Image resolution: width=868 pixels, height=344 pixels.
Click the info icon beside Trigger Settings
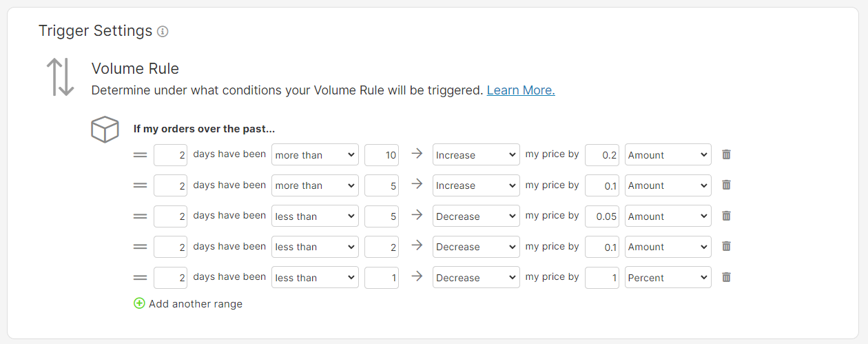163,32
